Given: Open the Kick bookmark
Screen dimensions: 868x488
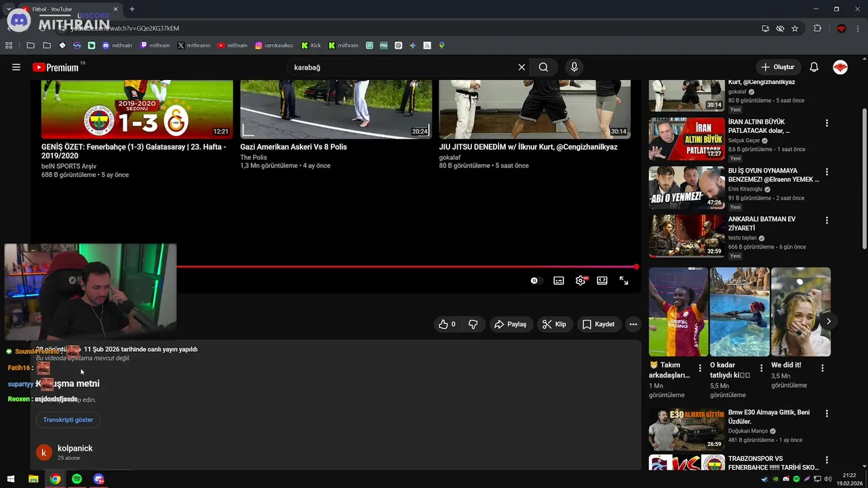Looking at the screenshot, I should click(x=311, y=45).
